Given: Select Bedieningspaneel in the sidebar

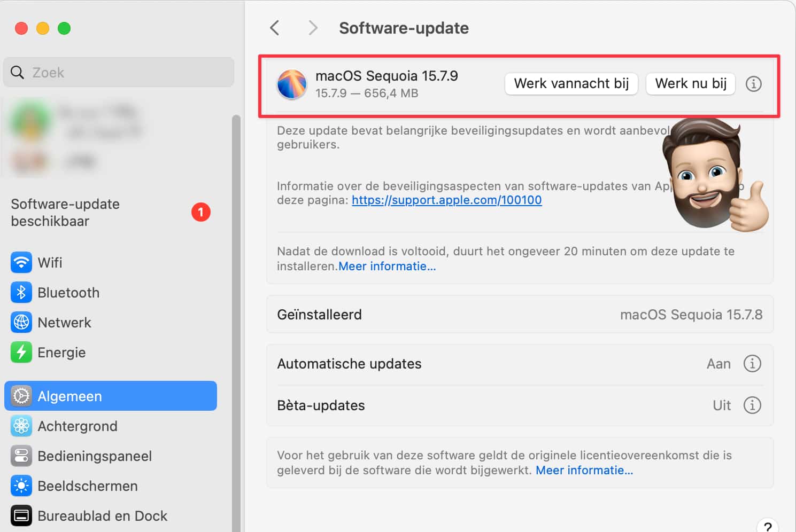Looking at the screenshot, I should [111, 456].
